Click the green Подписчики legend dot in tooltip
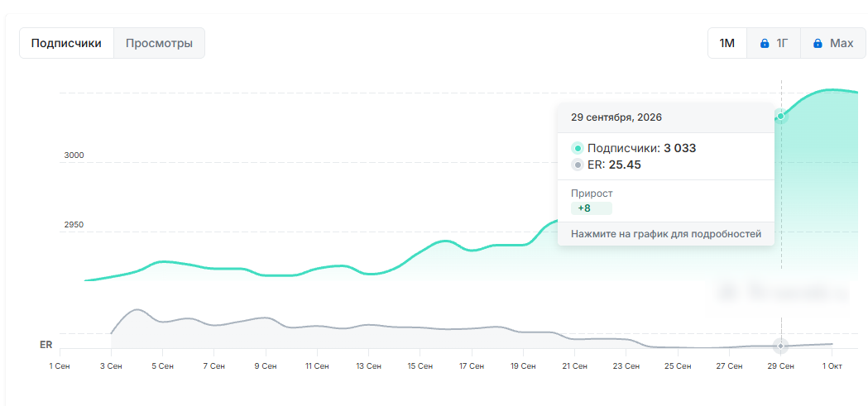Screen dimensions: 868x406 tap(578, 148)
